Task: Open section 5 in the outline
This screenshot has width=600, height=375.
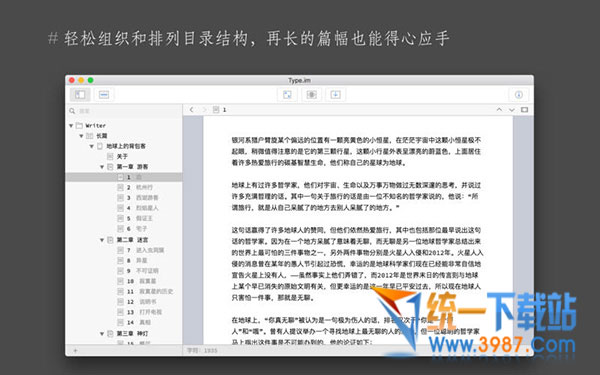Action: pyautogui.click(x=140, y=218)
